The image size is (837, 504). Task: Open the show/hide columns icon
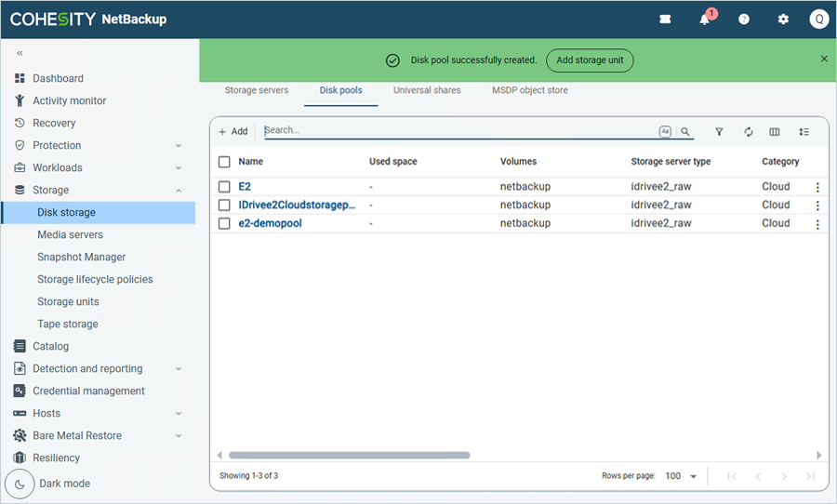[x=775, y=132]
